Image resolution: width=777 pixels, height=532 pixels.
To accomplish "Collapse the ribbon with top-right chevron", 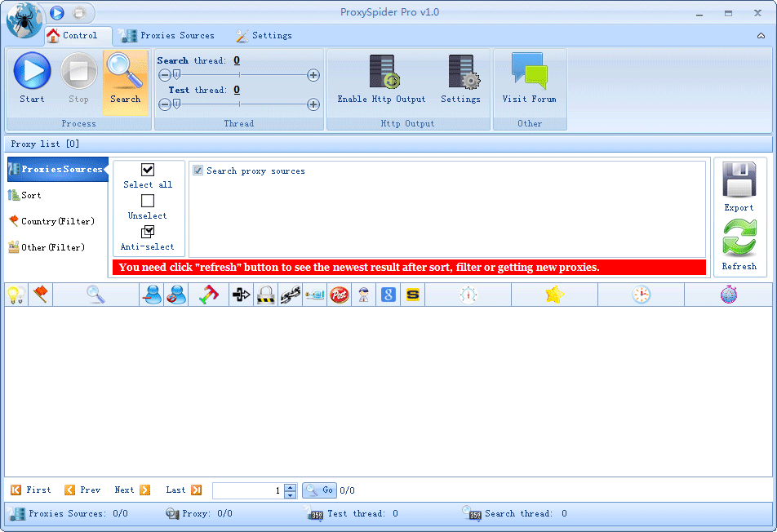I will pyautogui.click(x=761, y=36).
